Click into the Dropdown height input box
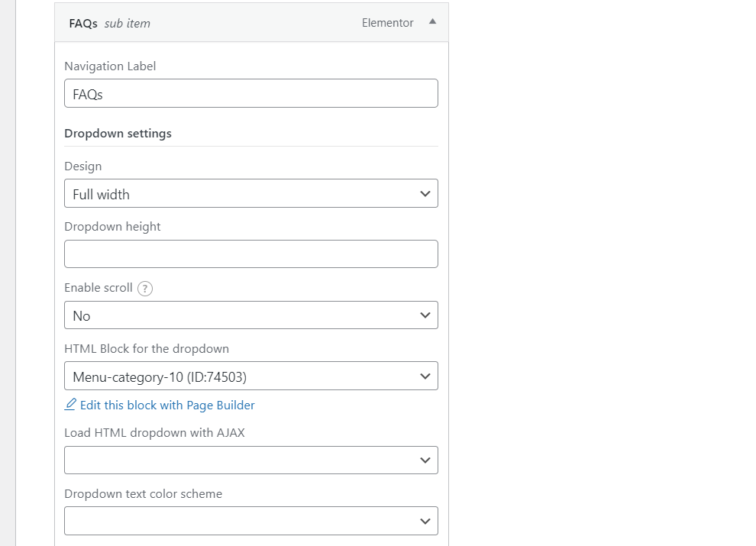Viewport: 756px width, 546px height. tap(250, 254)
